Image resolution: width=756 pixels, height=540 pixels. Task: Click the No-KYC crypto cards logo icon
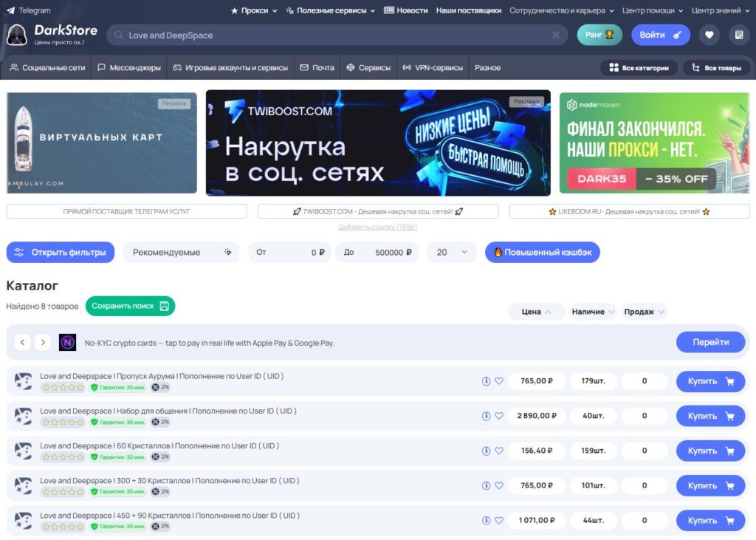[67, 343]
